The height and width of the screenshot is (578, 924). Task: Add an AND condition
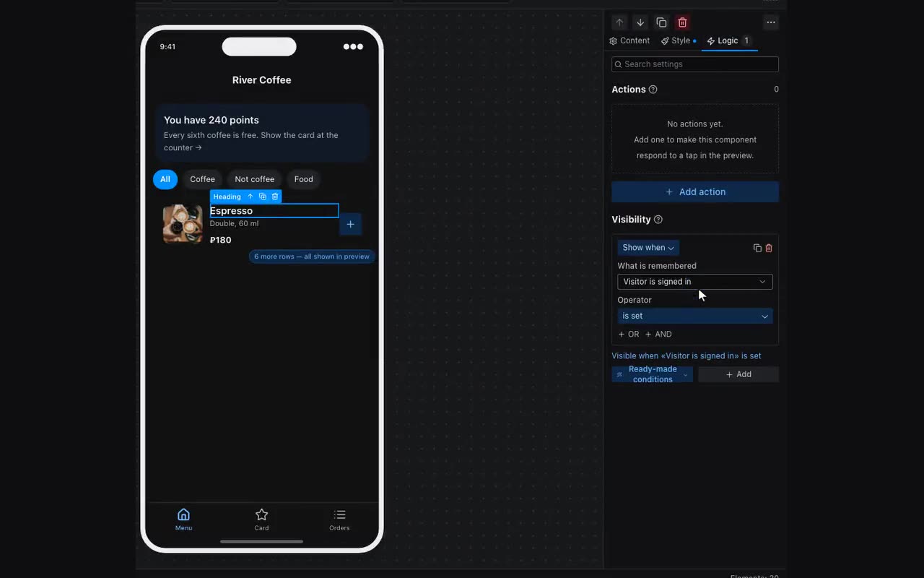pyautogui.click(x=658, y=335)
